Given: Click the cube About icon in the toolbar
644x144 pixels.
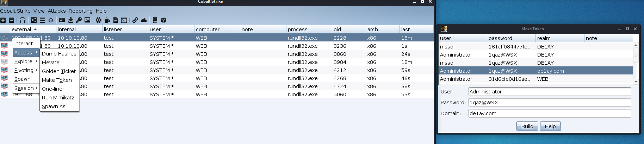Looking at the screenshot, I should tap(163, 20).
